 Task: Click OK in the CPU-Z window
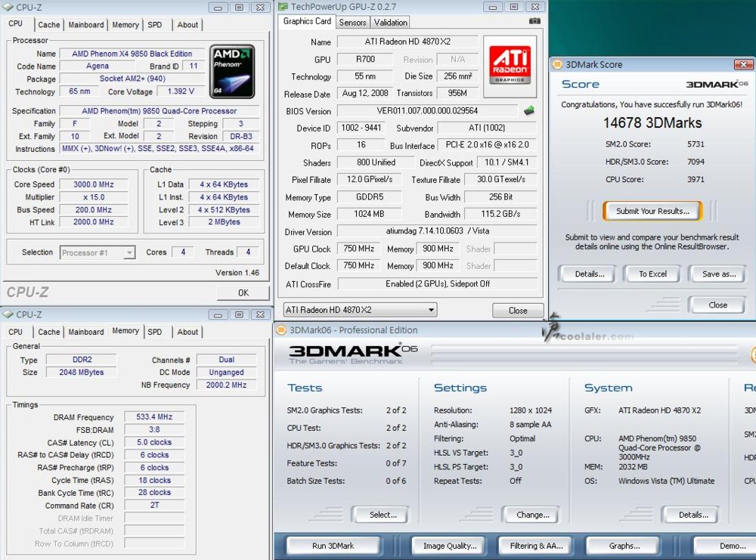pos(243,293)
